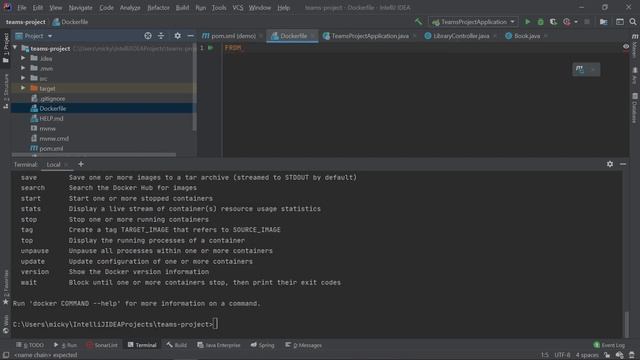640x360 pixels.
Task: Run TeamsProjectApplication with green play button
Action: [x=527, y=22]
